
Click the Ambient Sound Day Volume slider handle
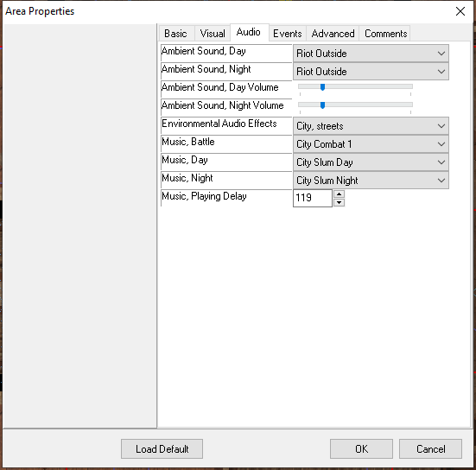pos(323,87)
